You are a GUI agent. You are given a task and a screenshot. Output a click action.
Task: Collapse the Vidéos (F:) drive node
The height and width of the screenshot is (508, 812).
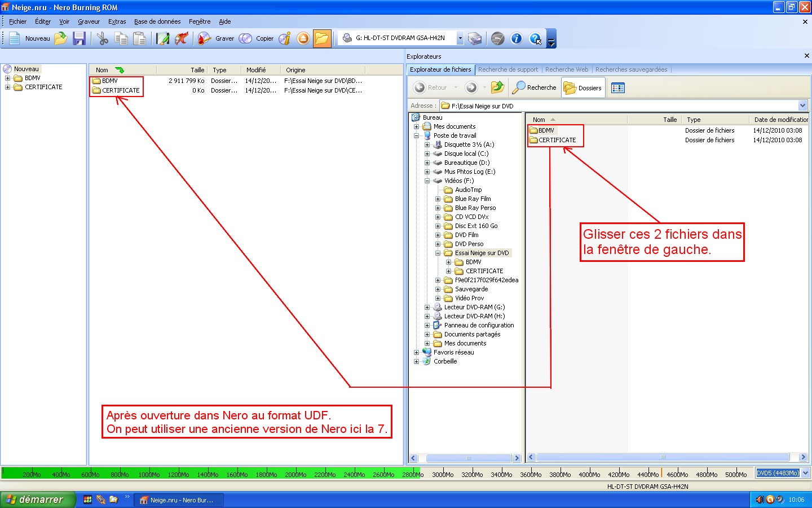427,181
